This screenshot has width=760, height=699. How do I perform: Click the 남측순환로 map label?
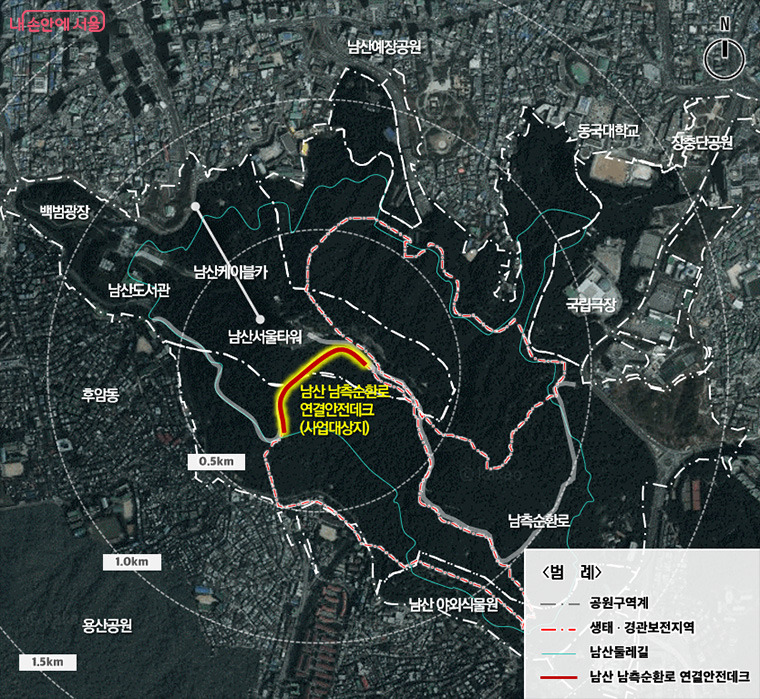539,521
